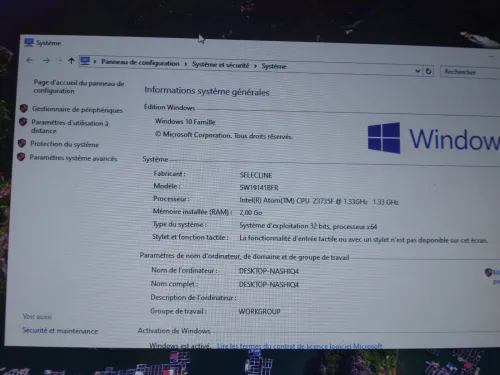The height and width of the screenshot is (375, 500).
Task: Open recent locations dropdown beside the forward arrow
Action: [x=59, y=61]
